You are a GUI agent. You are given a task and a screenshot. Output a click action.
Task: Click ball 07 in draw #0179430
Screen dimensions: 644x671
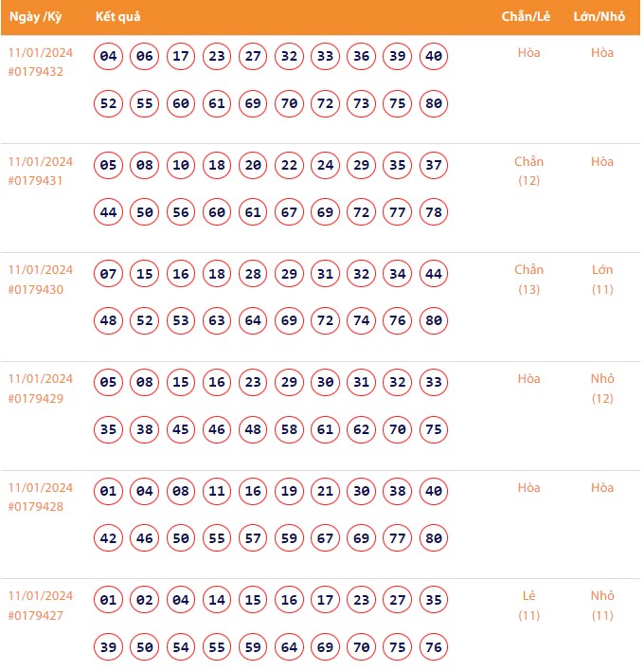coord(109,275)
